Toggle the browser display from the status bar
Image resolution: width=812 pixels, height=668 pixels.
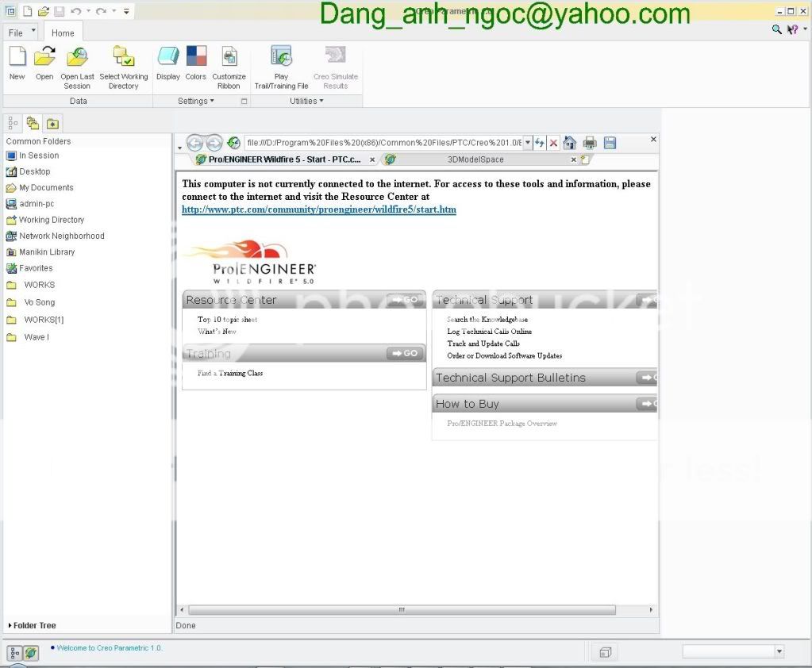tap(31, 653)
